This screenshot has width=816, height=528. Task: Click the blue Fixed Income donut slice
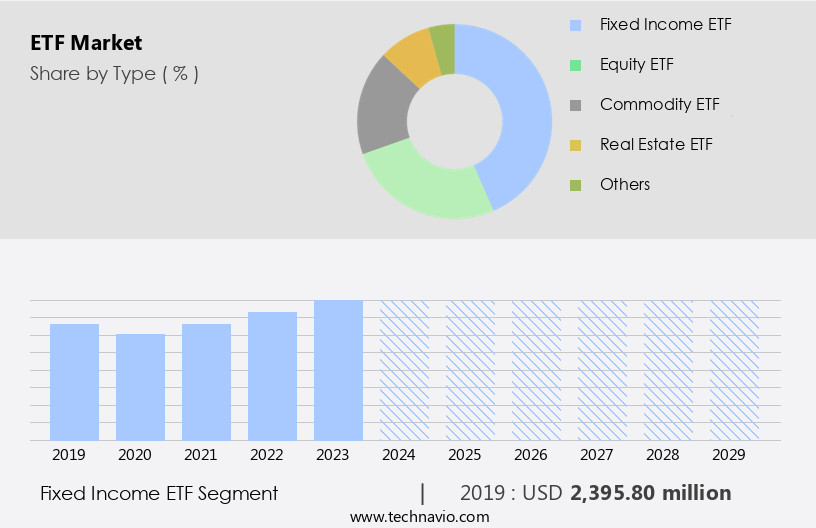coord(525,110)
